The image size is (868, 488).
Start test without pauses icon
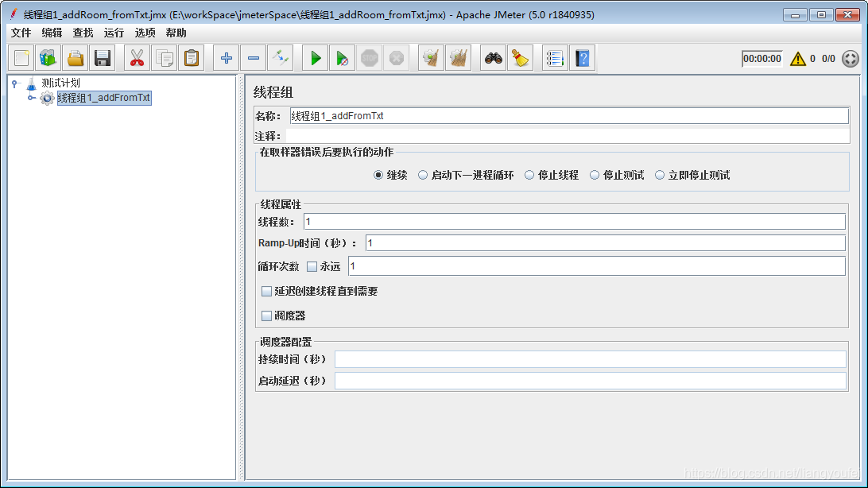click(342, 58)
